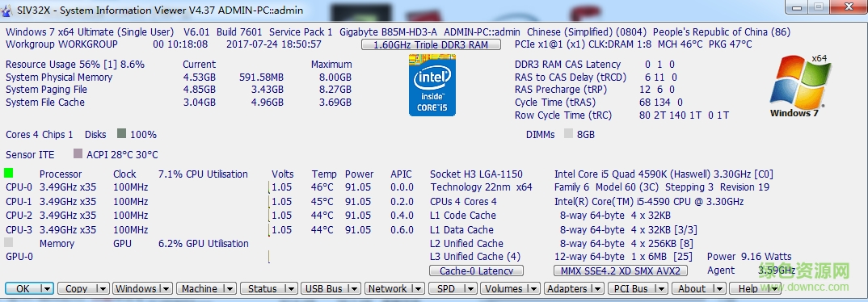Expand the SPD dropdown arrow
Screen dimensions: 868x302
point(470,288)
